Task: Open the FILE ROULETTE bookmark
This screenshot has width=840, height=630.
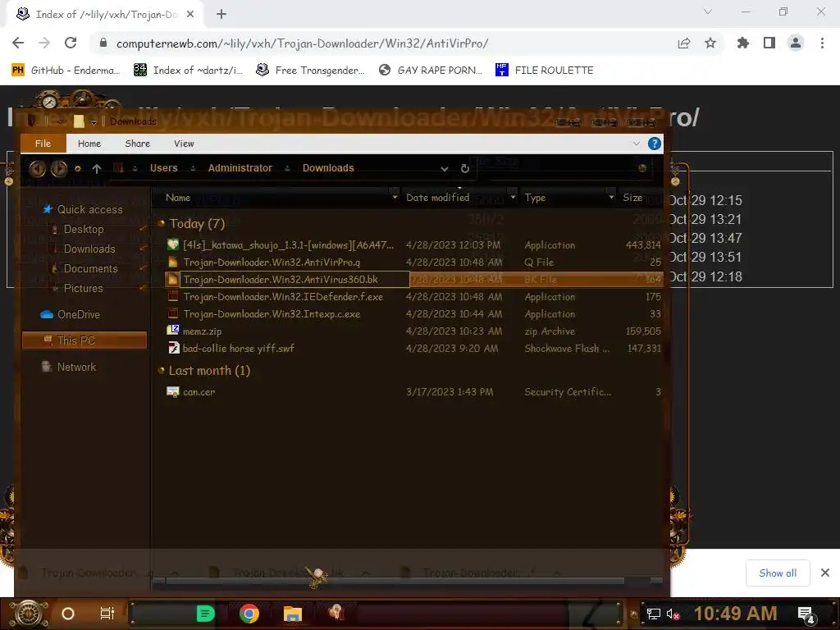Action: [x=545, y=71]
